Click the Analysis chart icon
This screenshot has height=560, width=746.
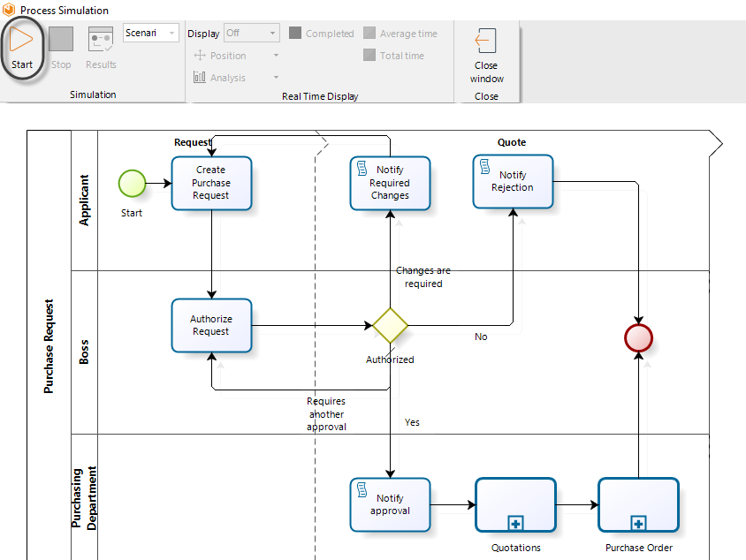(x=200, y=77)
